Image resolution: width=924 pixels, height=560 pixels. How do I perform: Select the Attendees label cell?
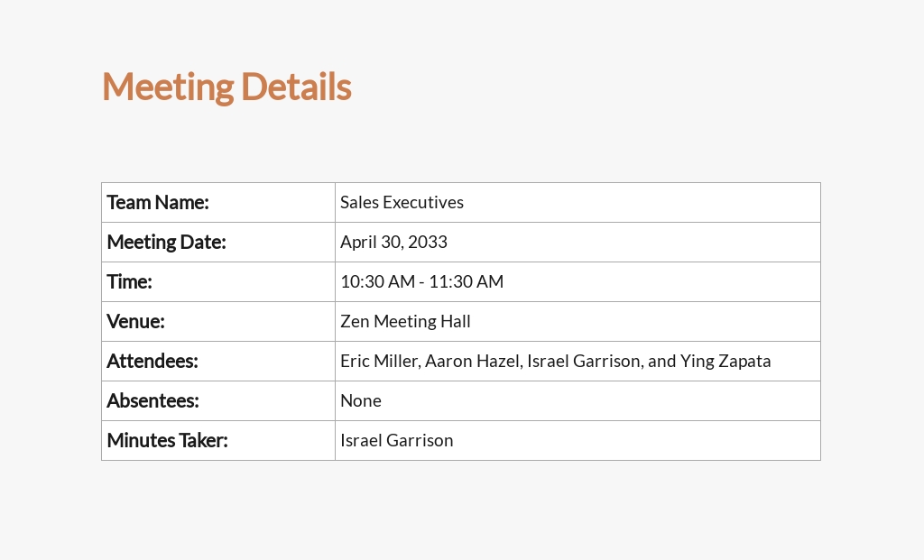(x=218, y=361)
